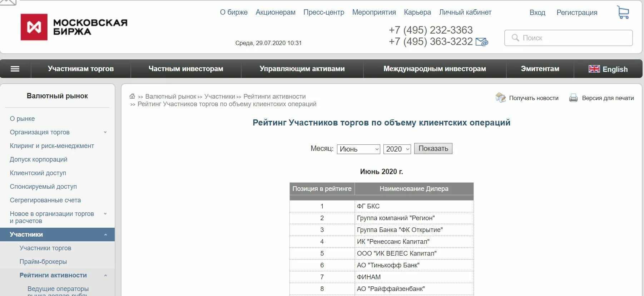This screenshot has height=296, width=644.
Task: Click Валютный рынок sidebar heading
Action: pyautogui.click(x=57, y=96)
